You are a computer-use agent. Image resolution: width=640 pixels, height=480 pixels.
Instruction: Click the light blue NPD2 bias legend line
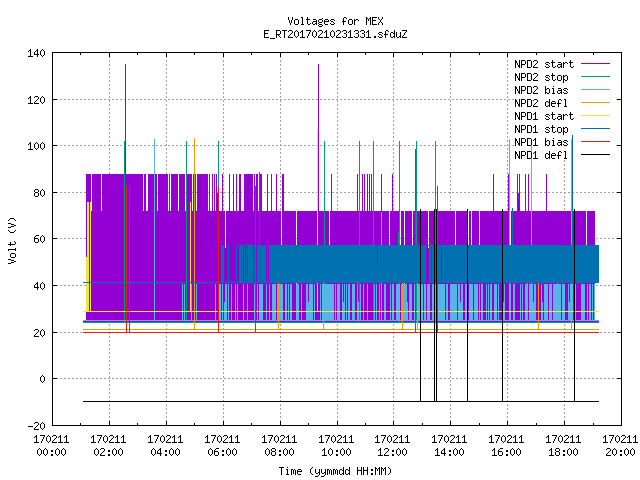click(x=595, y=90)
